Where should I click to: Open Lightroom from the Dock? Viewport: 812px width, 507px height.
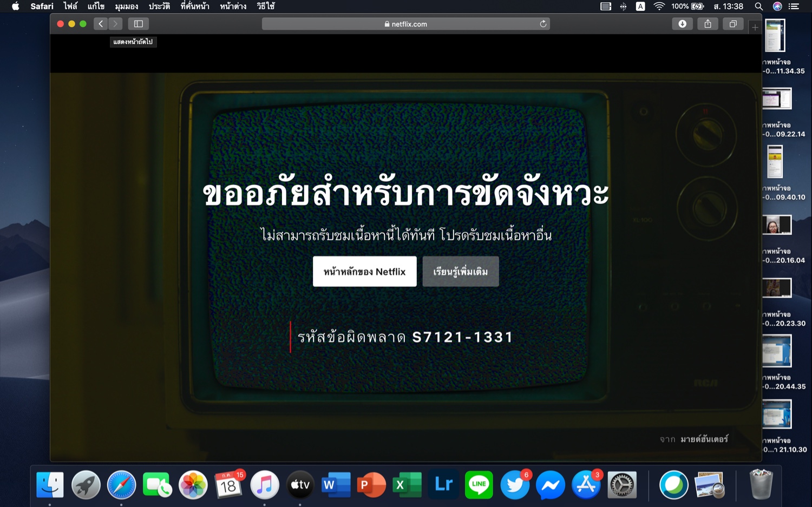pyautogui.click(x=443, y=485)
